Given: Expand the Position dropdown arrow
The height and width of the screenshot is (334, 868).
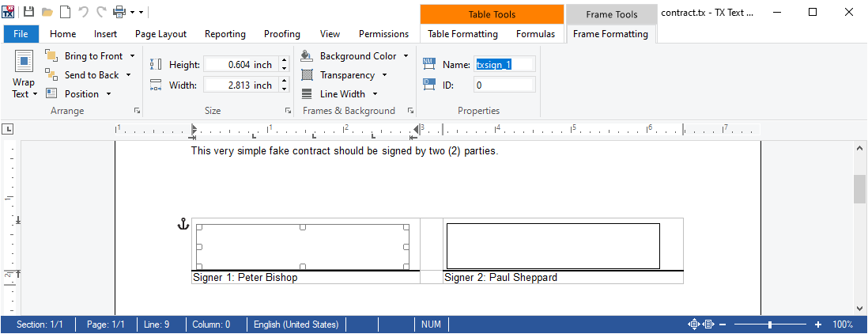Looking at the screenshot, I should tap(108, 93).
